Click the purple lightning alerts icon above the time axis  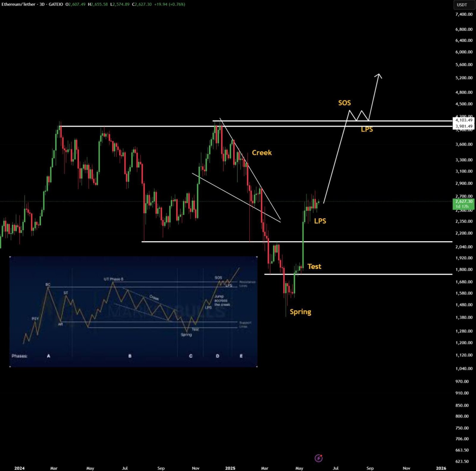click(x=318, y=458)
